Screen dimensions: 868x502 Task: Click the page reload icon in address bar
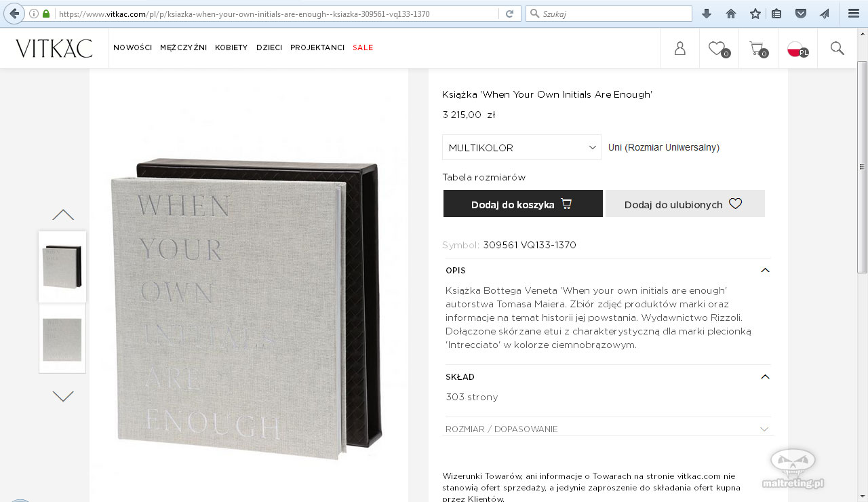tap(509, 14)
